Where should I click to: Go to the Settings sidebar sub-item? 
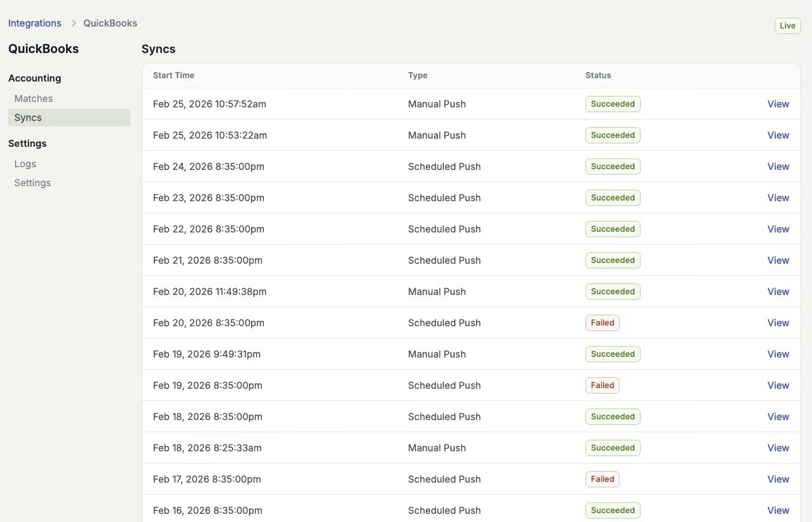pos(33,183)
